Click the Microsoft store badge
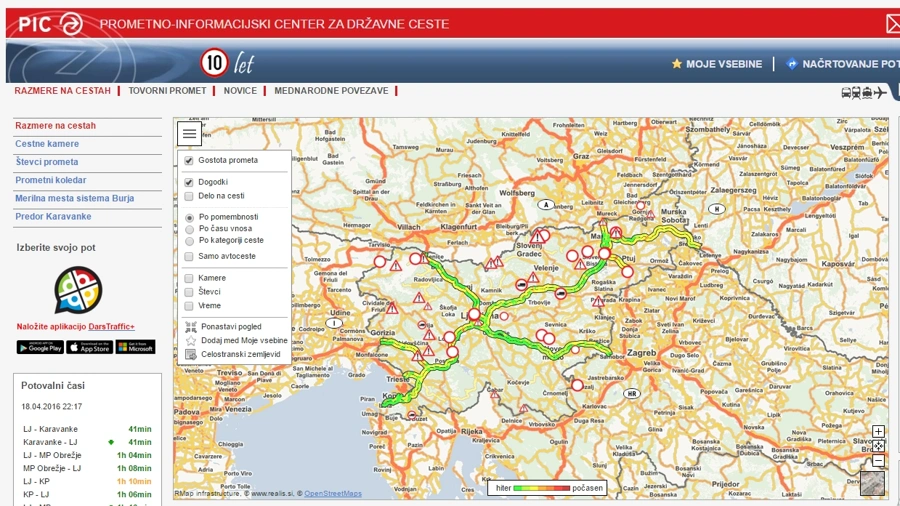The height and width of the screenshot is (506, 900). click(135, 347)
